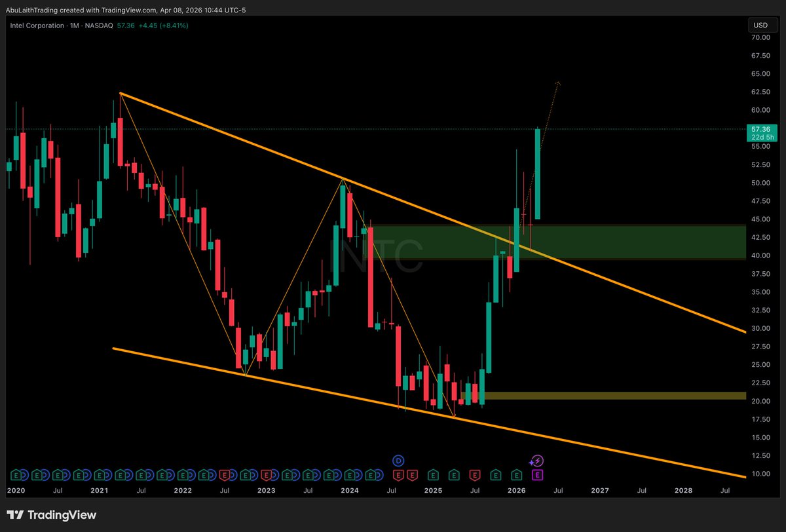The image size is (786, 532).
Task: Click the 62.50 price axis label
Action: (760, 92)
